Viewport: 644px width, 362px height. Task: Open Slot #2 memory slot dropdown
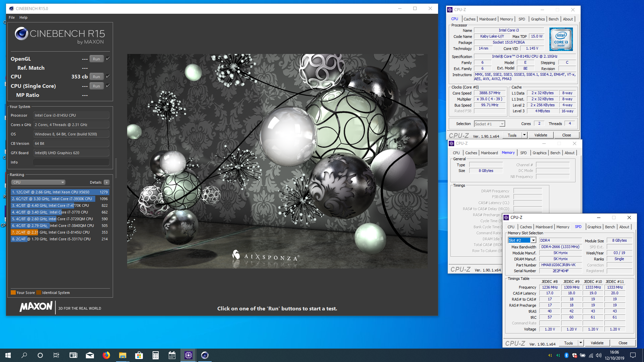pos(522,240)
